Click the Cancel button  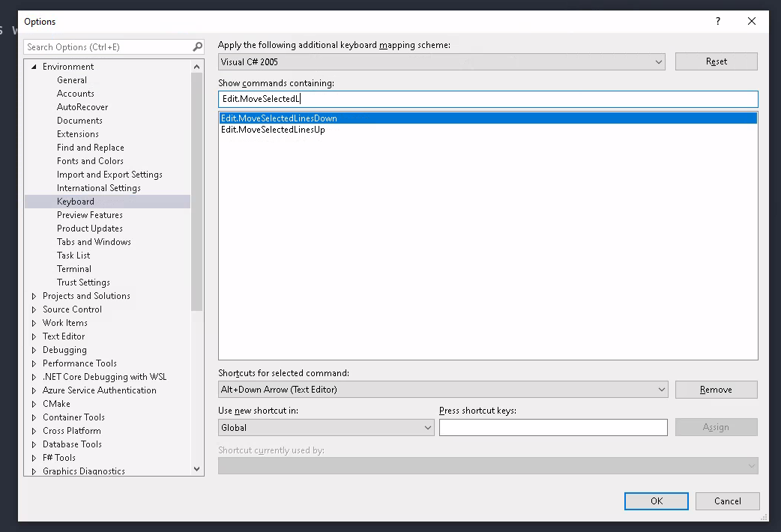tap(728, 501)
